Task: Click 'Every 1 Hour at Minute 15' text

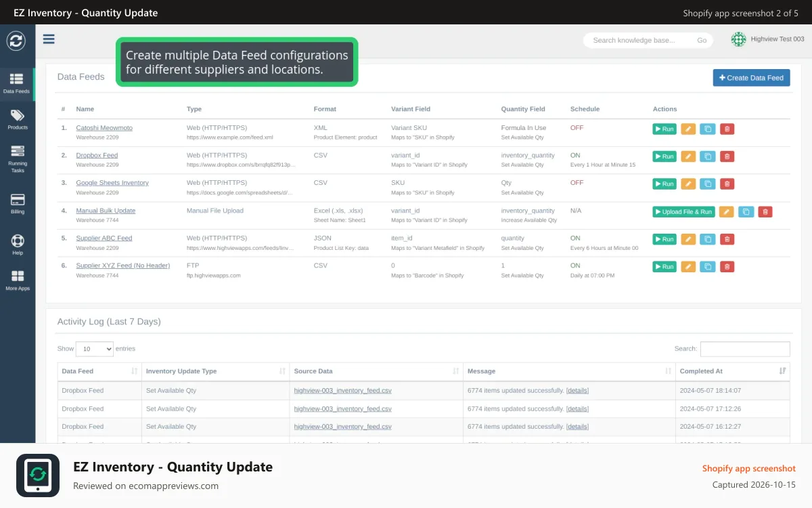Action: (x=603, y=165)
